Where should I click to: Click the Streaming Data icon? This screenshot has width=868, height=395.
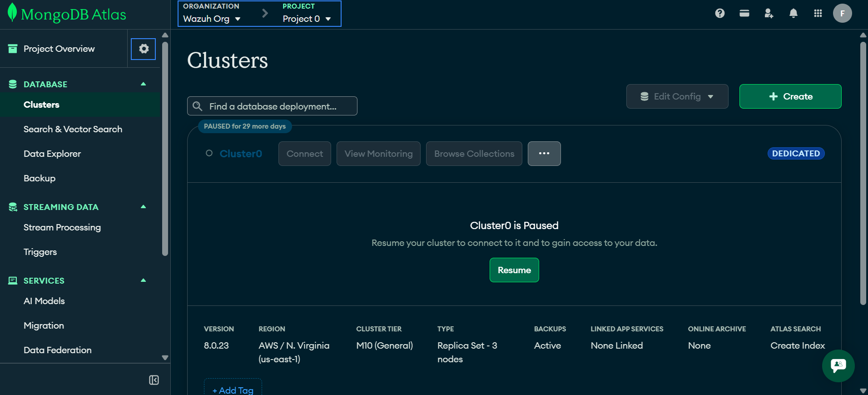click(x=13, y=207)
